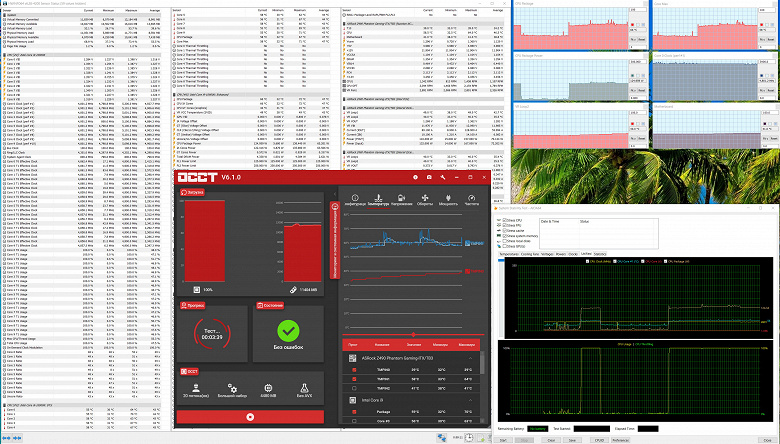This screenshot has width=780, height=444.
Task: Open AIDA64 Clocks tab
Action: 573,254
